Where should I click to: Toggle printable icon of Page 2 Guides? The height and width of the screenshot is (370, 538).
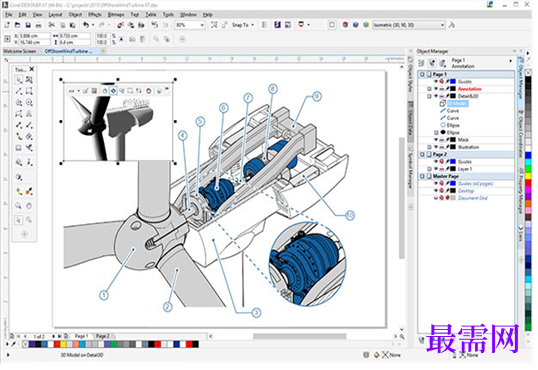[442, 161]
